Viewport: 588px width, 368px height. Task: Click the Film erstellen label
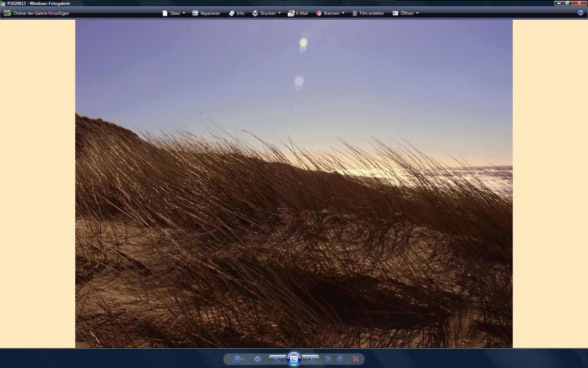pyautogui.click(x=372, y=13)
